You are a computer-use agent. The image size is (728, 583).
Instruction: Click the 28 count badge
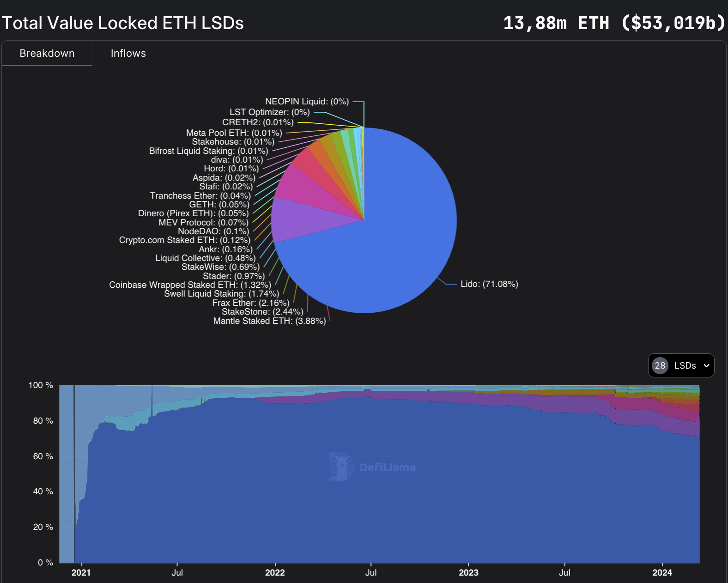[660, 365]
